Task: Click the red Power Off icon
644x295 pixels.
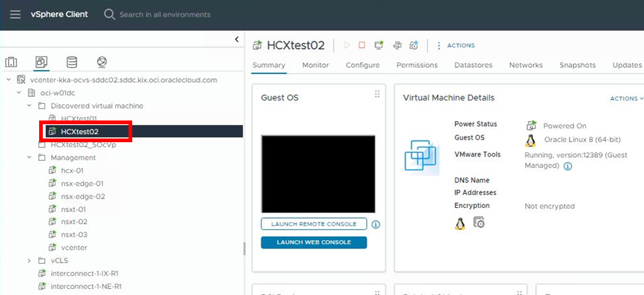Action: pyautogui.click(x=362, y=45)
